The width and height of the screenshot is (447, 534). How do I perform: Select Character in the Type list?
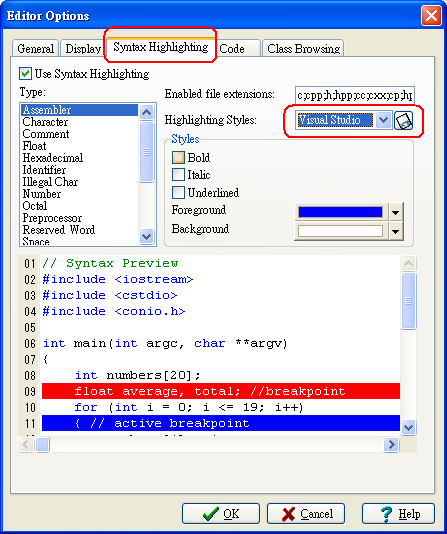click(79, 122)
